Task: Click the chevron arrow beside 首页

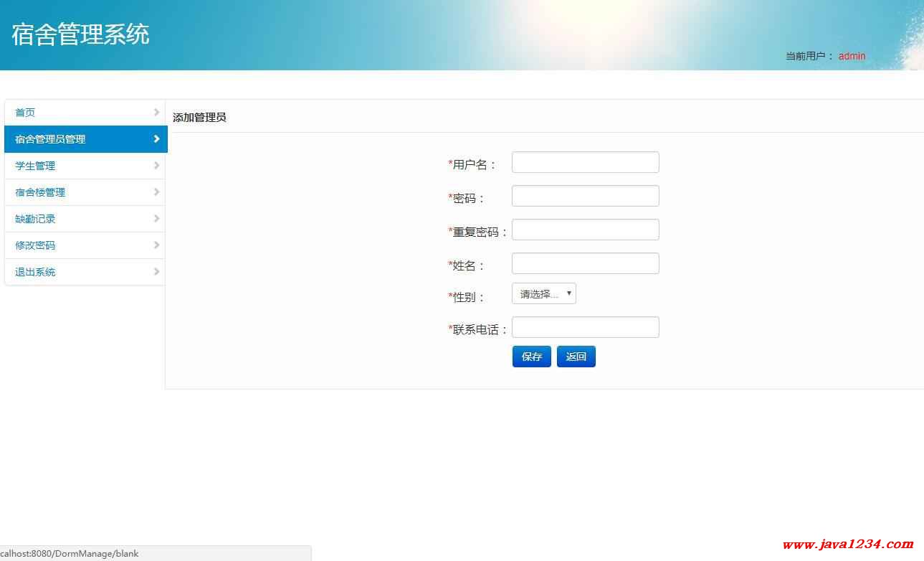Action: pos(156,113)
